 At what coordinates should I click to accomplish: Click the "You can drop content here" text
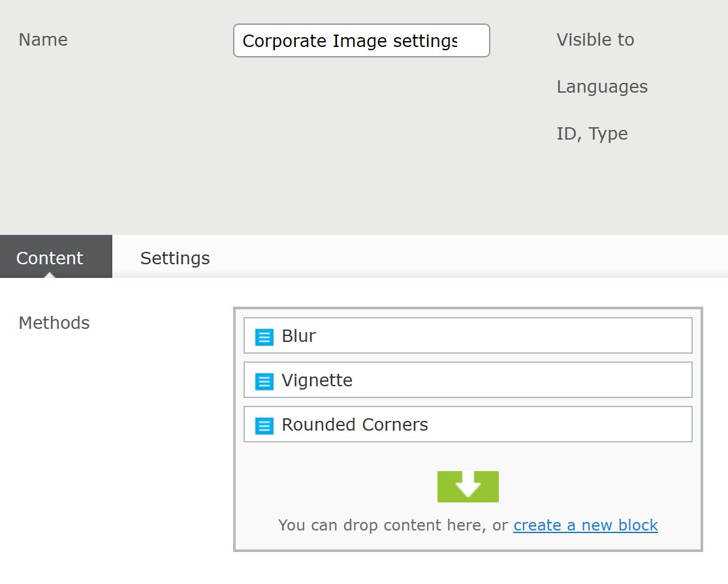(392, 525)
